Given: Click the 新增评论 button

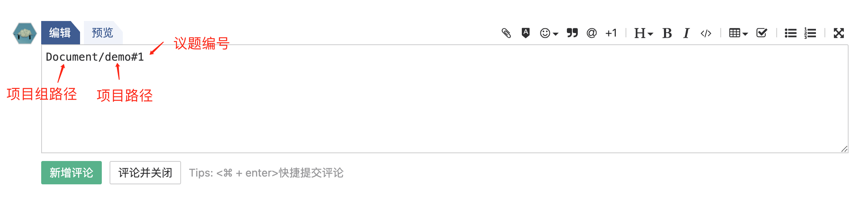Looking at the screenshot, I should point(71,173).
